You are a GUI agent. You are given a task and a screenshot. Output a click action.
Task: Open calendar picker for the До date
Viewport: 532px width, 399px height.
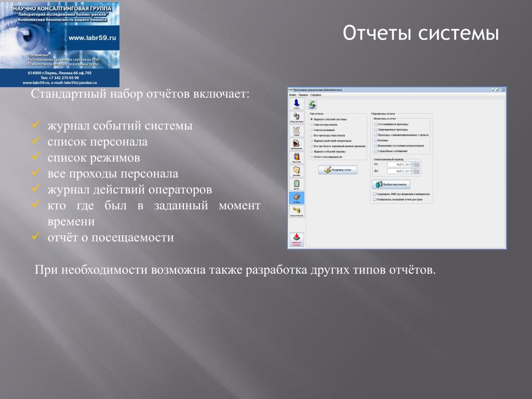tap(417, 171)
